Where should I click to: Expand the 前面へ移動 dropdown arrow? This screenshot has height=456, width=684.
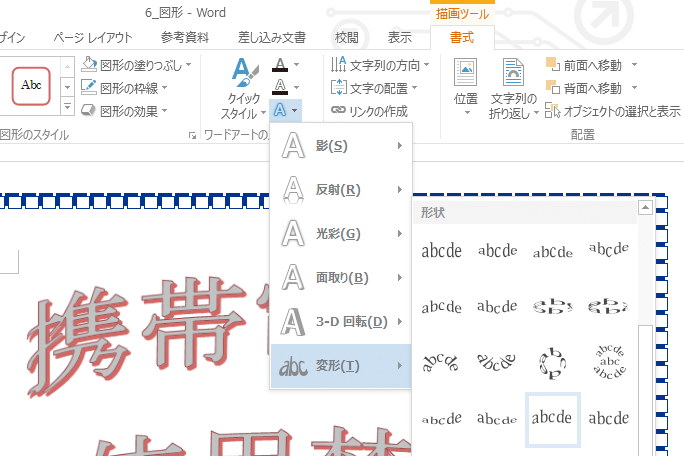coord(634,65)
